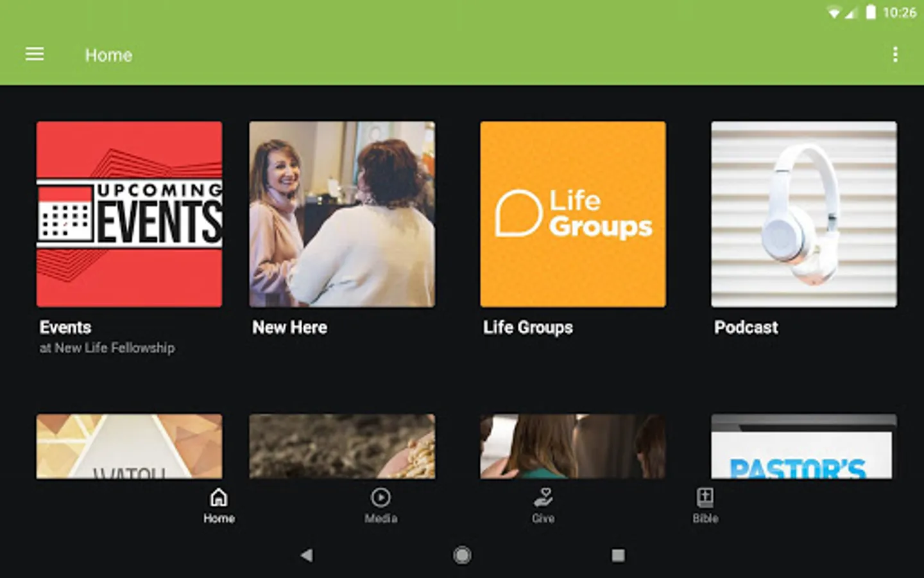Open the orange Life Groups tile
The width and height of the screenshot is (924, 578).
click(x=573, y=214)
